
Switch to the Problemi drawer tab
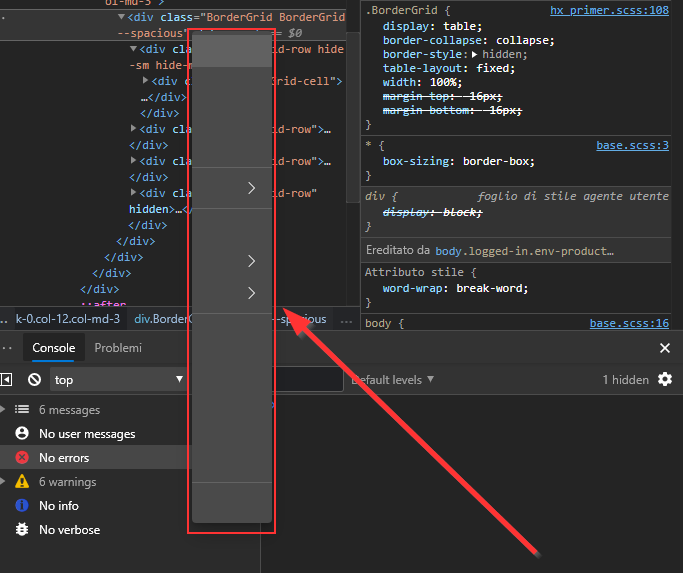[x=118, y=348]
